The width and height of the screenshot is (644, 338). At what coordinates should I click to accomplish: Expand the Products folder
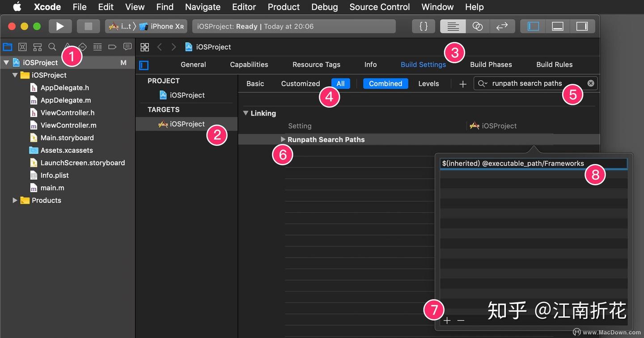click(x=15, y=201)
